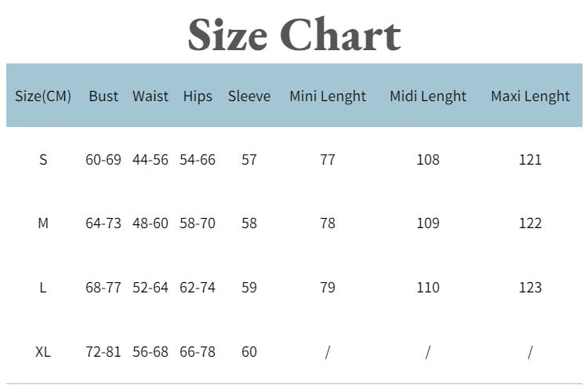The image size is (588, 392).
Task: Click the Maxi Lenght column header
Action: tap(530, 96)
